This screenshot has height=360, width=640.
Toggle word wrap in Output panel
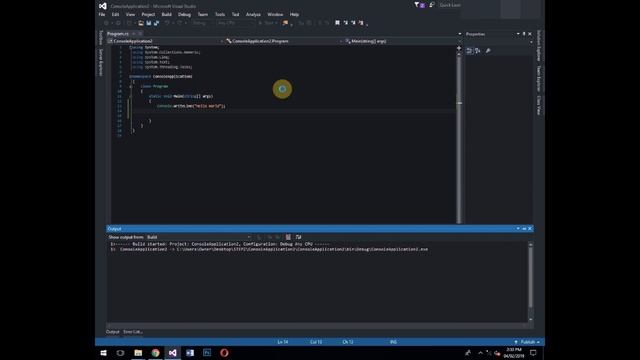pos(298,237)
